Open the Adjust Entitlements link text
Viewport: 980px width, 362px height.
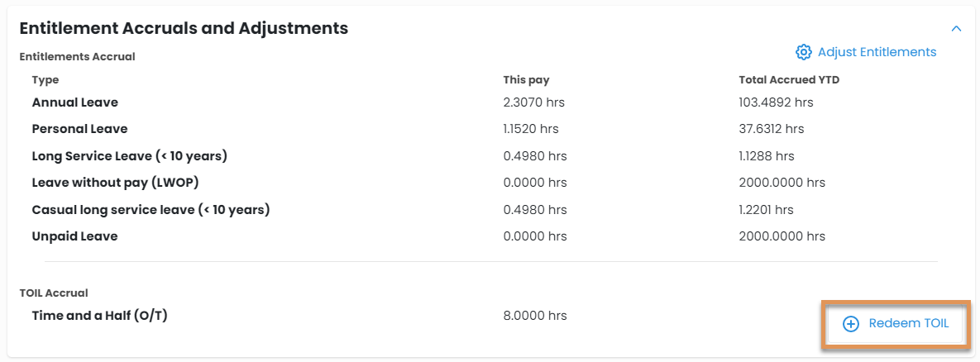pos(877,52)
